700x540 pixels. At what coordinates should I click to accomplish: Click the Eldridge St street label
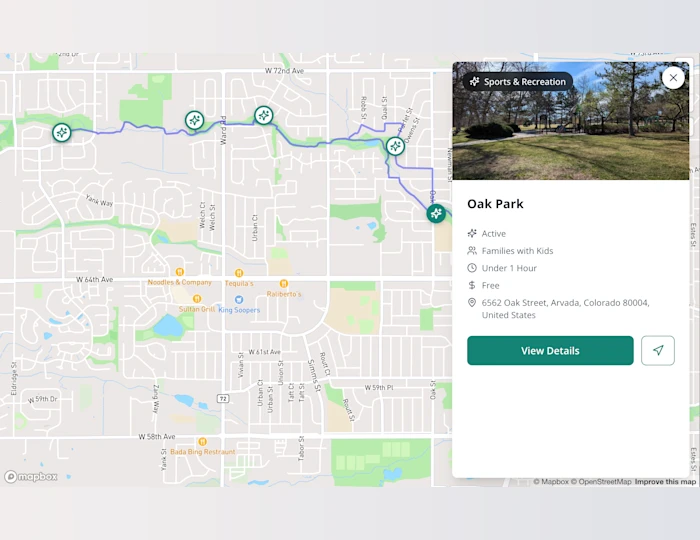13,378
